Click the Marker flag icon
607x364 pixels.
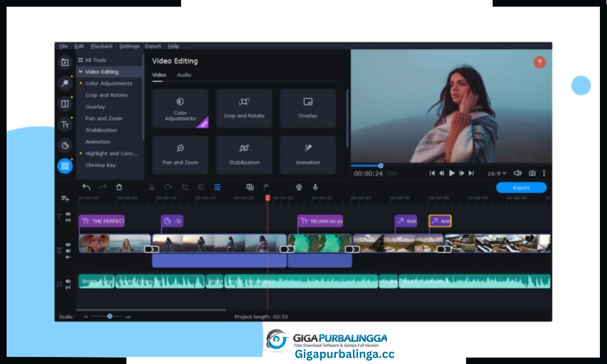coord(267,187)
